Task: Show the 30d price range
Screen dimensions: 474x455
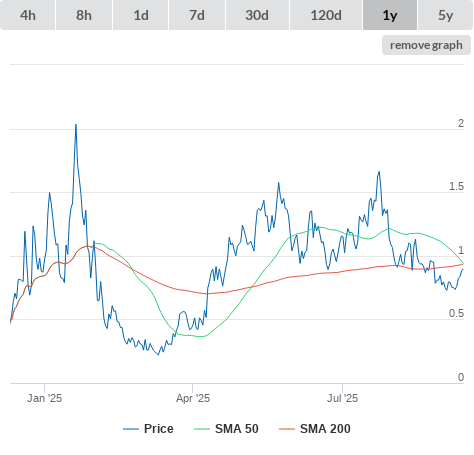Action: 257,15
